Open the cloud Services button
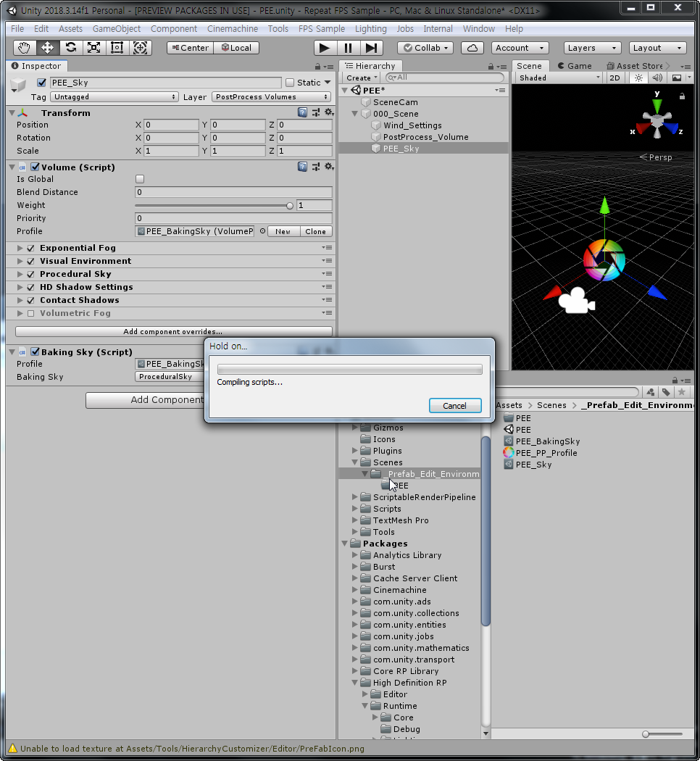 tap(472, 48)
